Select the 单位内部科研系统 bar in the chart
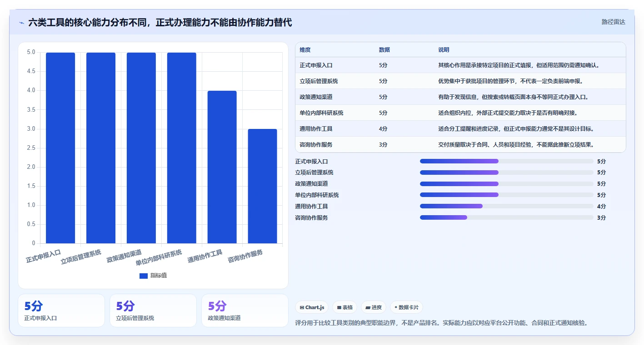 [182, 148]
